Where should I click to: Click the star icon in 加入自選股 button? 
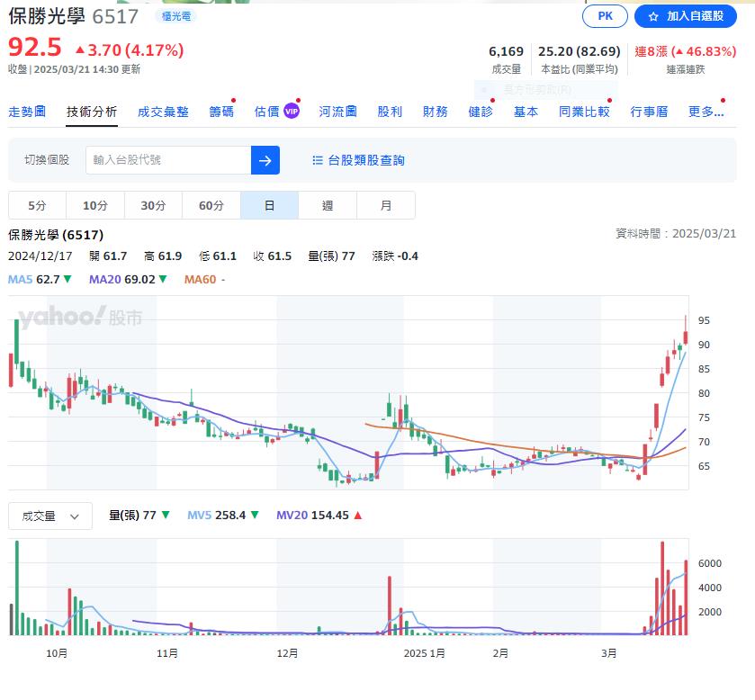(x=654, y=16)
